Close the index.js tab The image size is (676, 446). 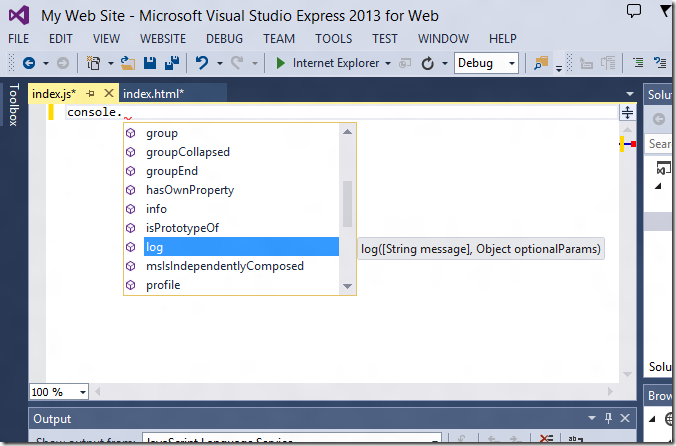(109, 93)
